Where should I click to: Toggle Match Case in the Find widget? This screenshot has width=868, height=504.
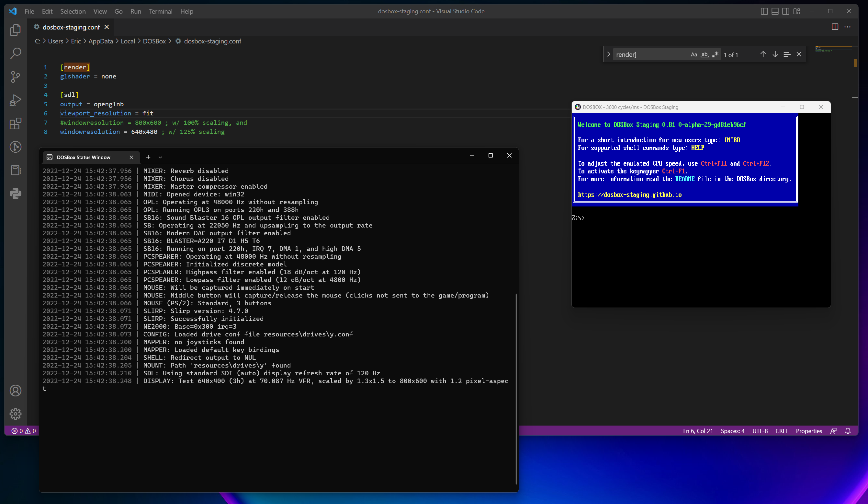[x=693, y=54]
